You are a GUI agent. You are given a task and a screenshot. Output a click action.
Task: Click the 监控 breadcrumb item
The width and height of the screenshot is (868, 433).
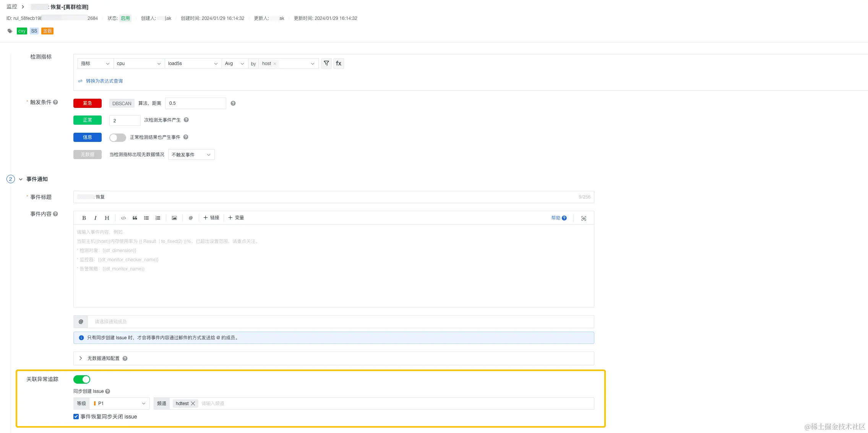[12, 7]
